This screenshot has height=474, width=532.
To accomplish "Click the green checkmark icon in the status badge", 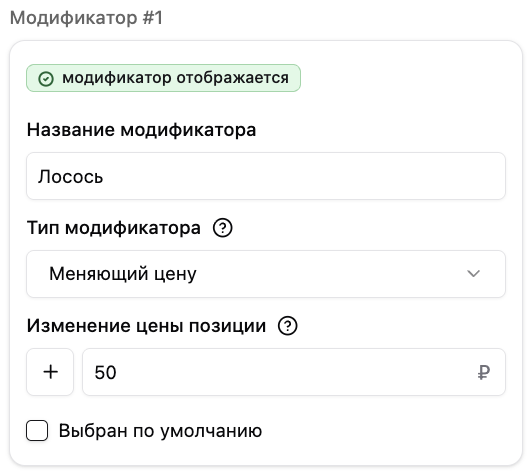I will [x=46, y=79].
